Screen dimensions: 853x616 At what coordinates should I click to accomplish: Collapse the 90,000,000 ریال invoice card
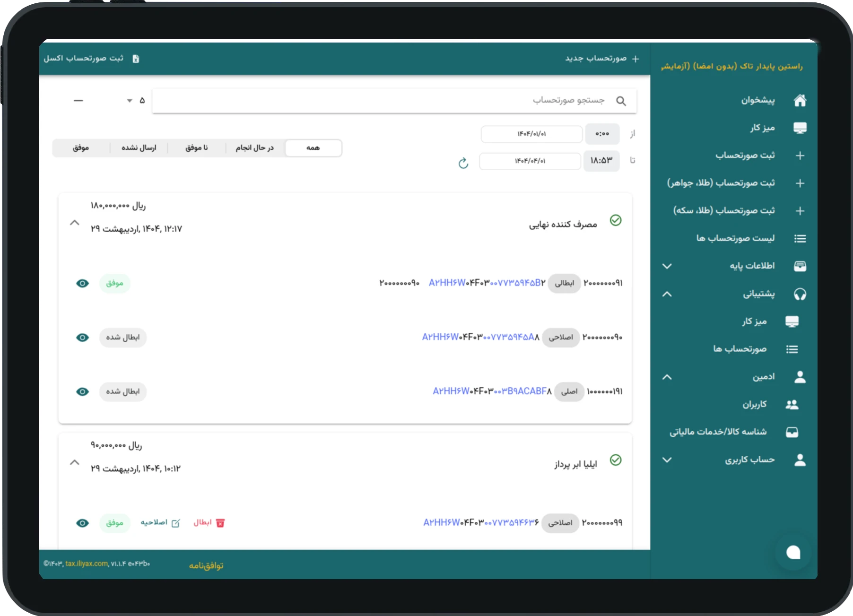click(75, 462)
